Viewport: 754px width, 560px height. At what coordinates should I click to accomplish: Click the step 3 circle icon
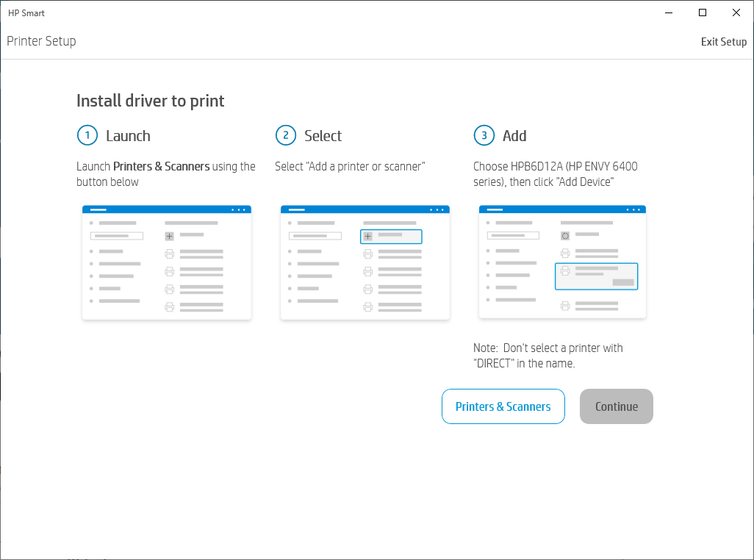click(x=484, y=135)
